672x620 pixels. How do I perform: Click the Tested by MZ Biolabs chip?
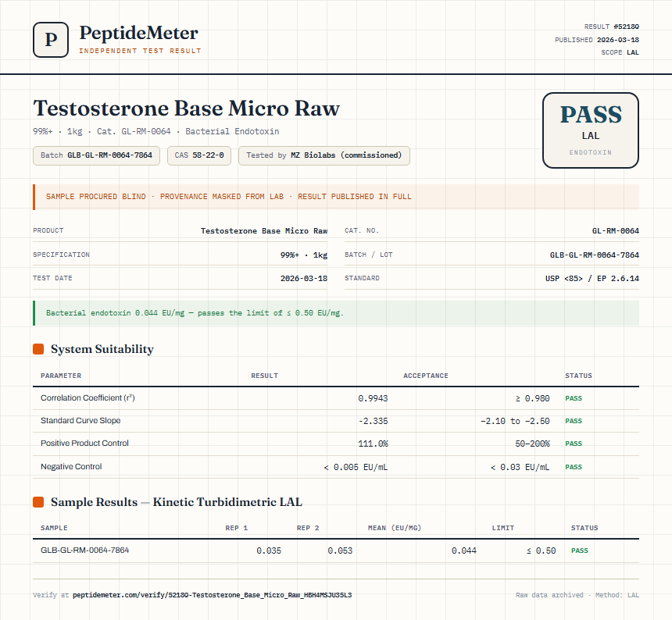click(324, 155)
